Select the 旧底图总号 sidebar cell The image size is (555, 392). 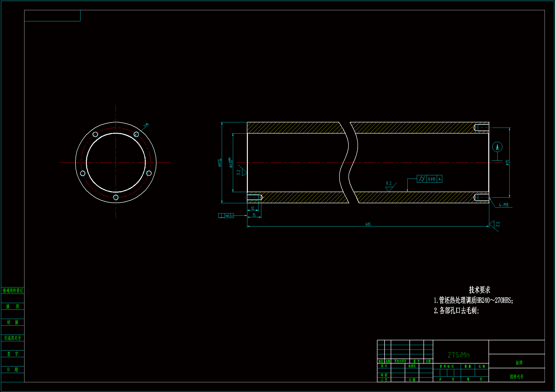13,338
